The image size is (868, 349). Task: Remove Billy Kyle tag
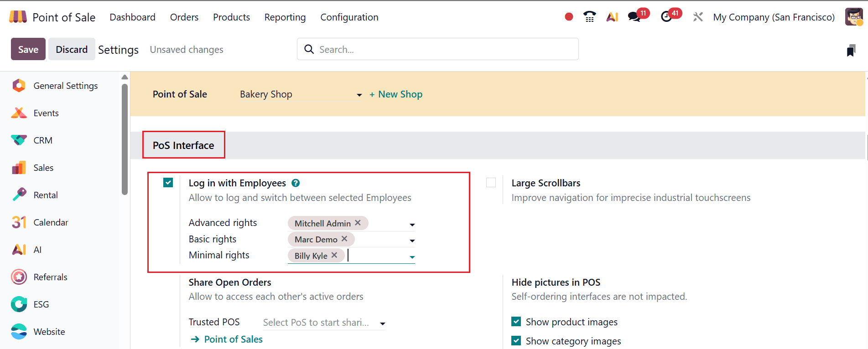point(334,255)
